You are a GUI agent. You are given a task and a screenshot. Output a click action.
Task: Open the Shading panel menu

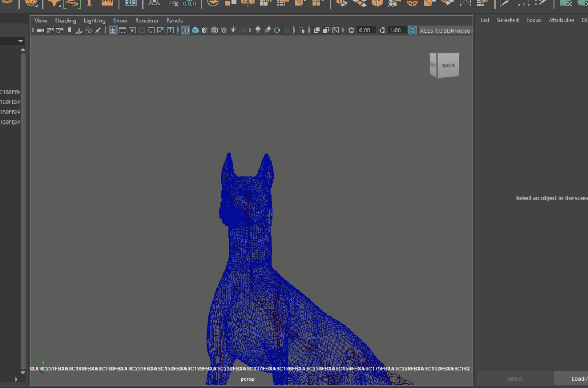65,21
